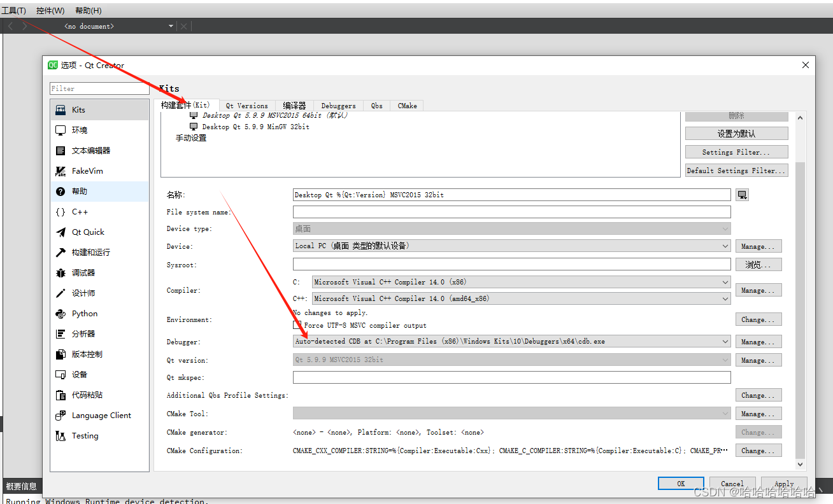Screen dimensions: 833x504
Task: Switch to the Qbs tab
Action: click(x=377, y=106)
